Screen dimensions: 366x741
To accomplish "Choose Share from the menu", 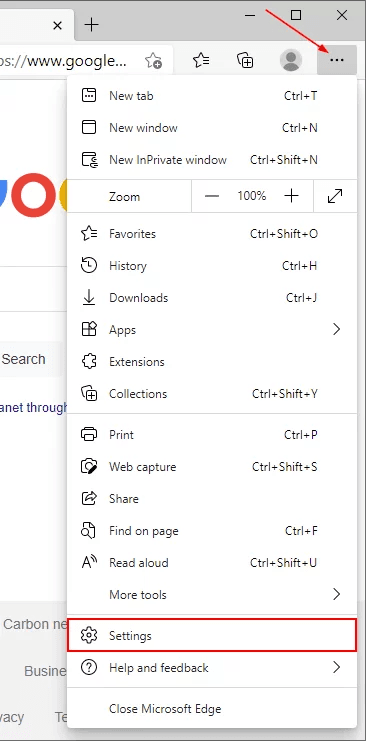I will (x=212, y=499).
